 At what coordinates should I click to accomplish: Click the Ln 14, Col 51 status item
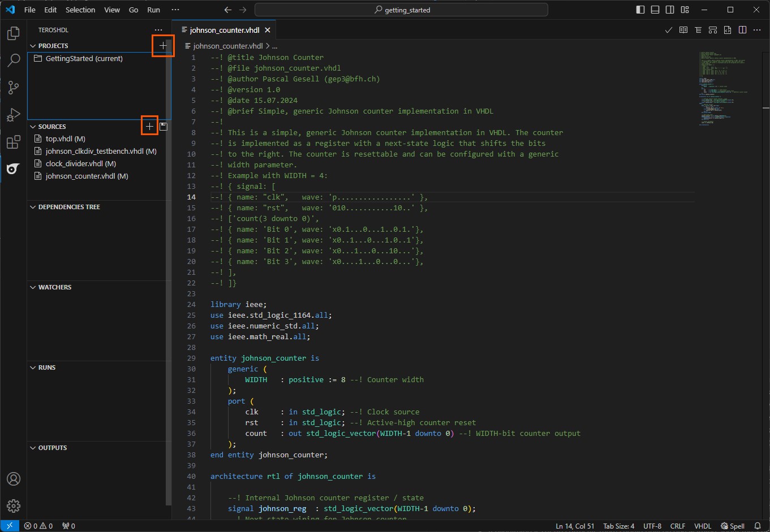(x=575, y=526)
